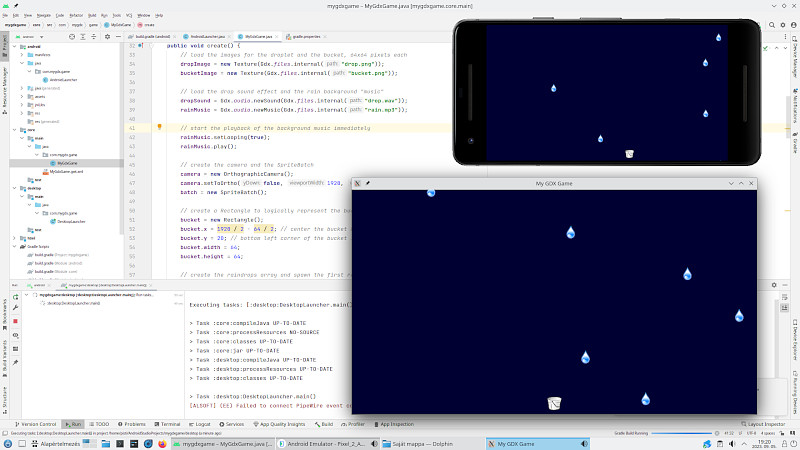Click the Gradle Build Running progress bar
Image resolution: width=800 pixels, height=450 pixels.
click(x=682, y=433)
